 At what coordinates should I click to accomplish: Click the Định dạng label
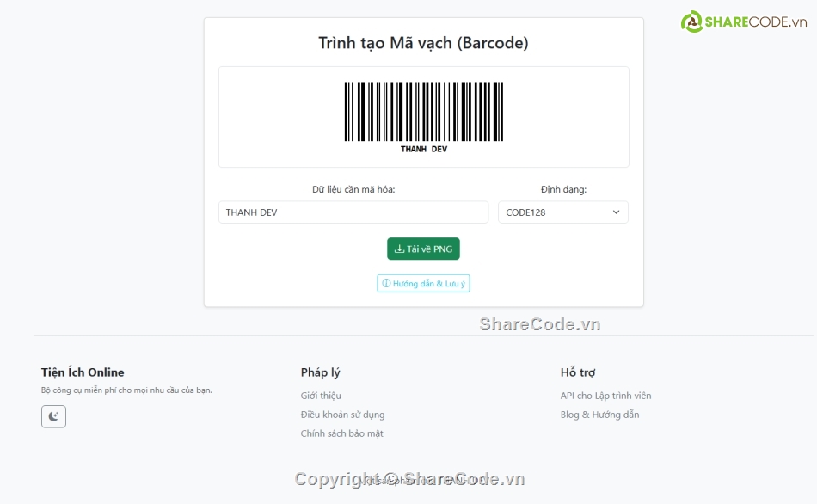click(x=563, y=189)
